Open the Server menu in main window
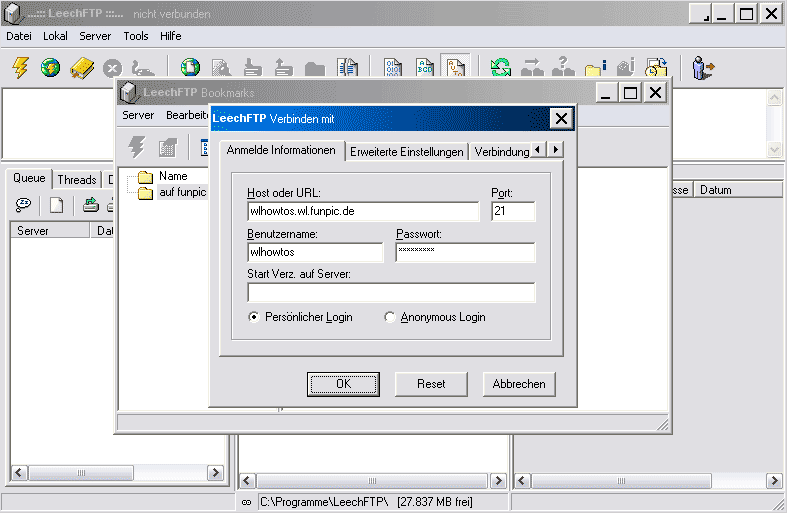 point(95,36)
